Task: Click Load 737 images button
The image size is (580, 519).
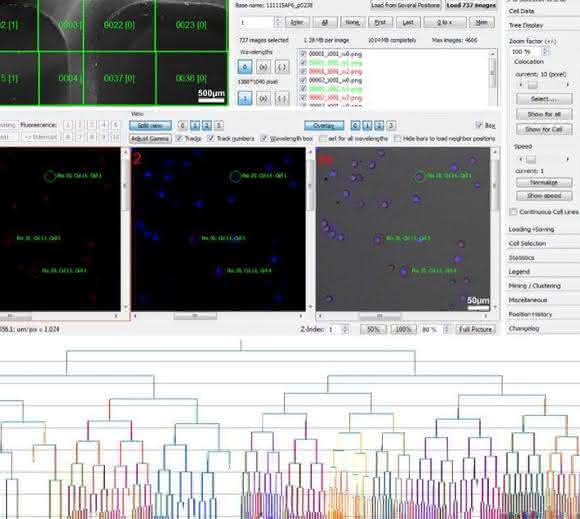Action: [x=471, y=5]
